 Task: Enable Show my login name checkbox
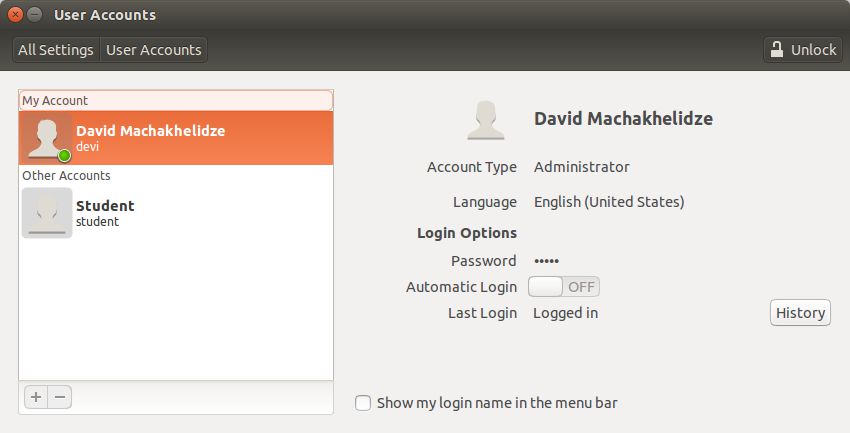click(x=363, y=403)
